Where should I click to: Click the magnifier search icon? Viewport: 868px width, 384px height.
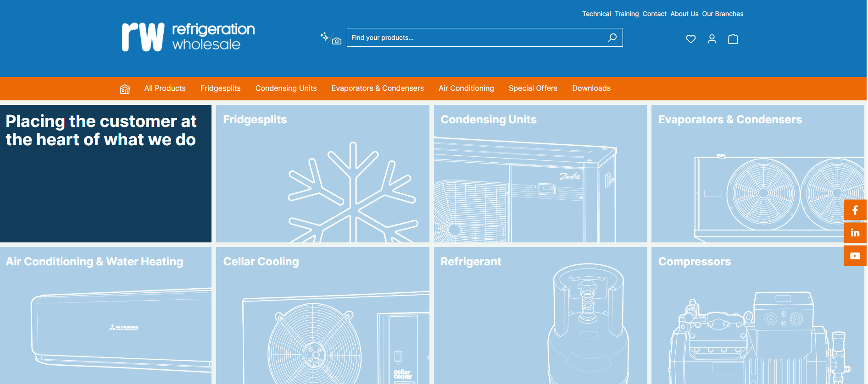pyautogui.click(x=612, y=38)
